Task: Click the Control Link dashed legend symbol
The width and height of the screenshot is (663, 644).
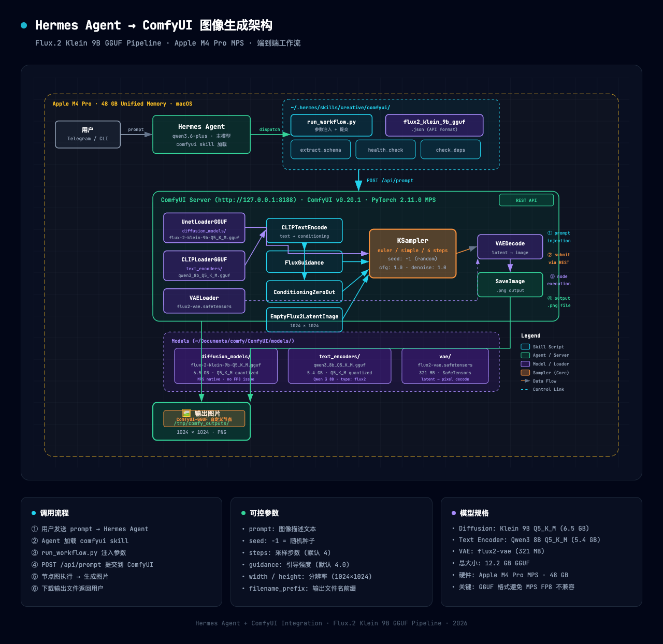Action: (x=525, y=389)
